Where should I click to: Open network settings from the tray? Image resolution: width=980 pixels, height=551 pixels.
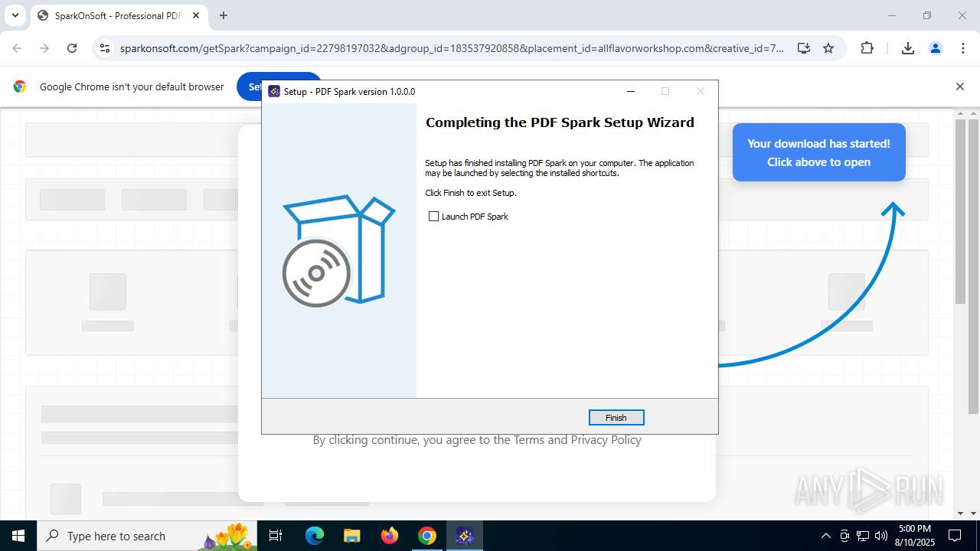863,536
